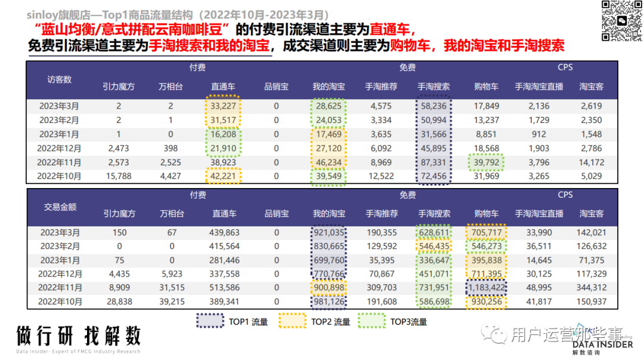This screenshot has width=644, height=363.
Task: Click the cell value 28,625
Action: click(329, 106)
